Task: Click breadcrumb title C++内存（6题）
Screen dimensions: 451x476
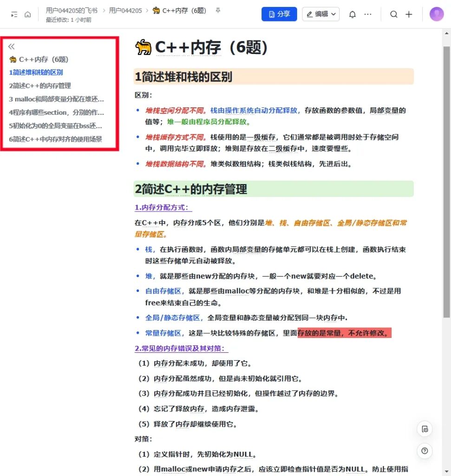Action: click(179, 11)
